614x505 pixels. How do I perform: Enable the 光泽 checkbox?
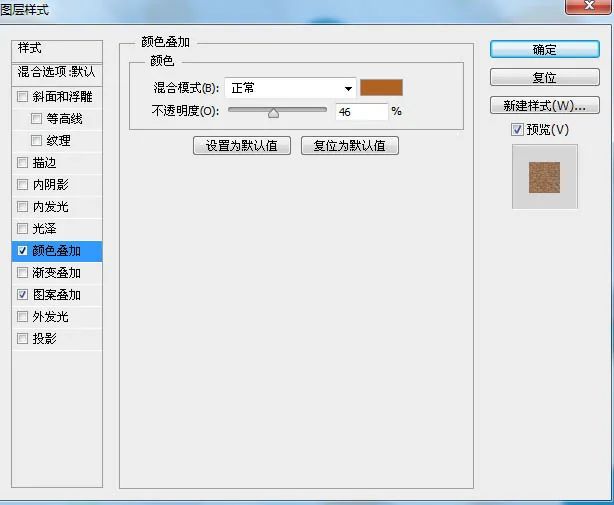22,228
